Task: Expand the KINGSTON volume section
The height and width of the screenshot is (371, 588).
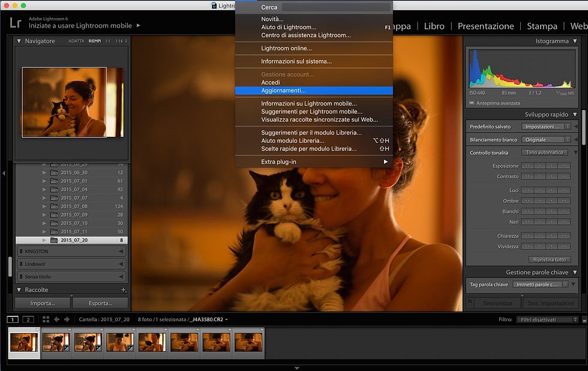Action: [x=121, y=252]
